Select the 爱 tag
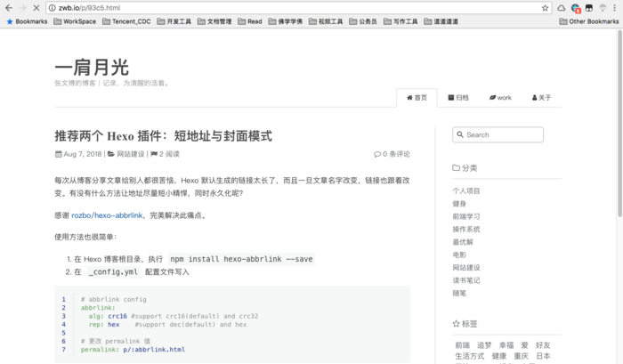 525,345
